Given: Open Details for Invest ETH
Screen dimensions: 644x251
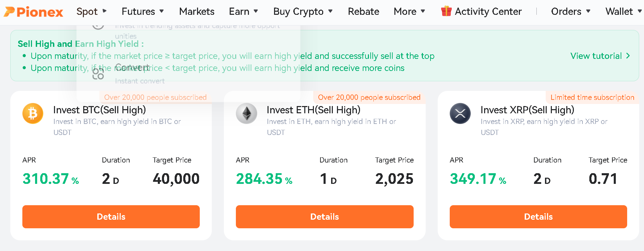Looking at the screenshot, I should [x=325, y=217].
